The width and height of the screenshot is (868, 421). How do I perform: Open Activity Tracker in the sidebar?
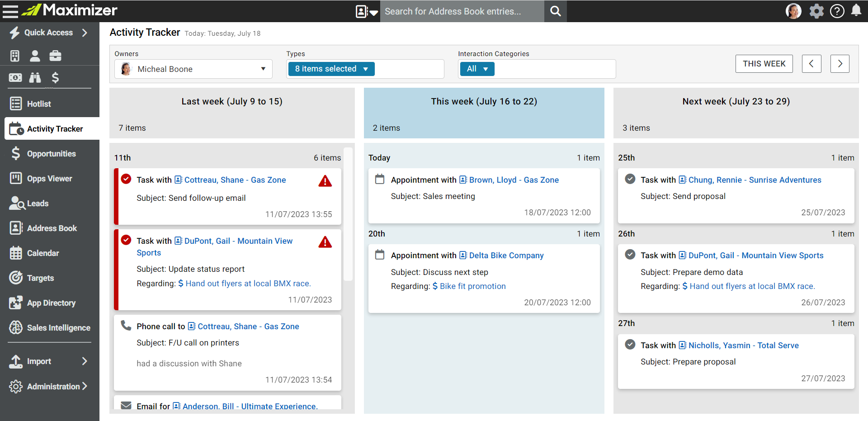tap(52, 128)
